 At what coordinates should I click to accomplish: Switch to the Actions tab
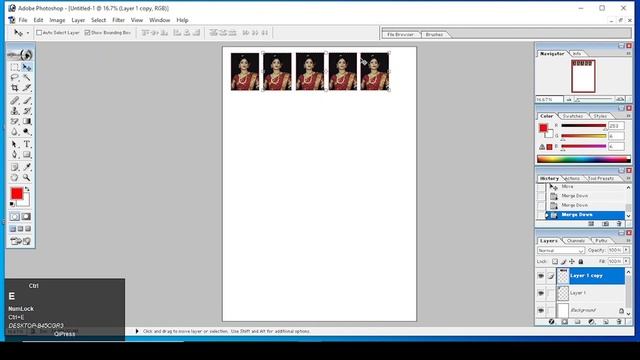572,178
